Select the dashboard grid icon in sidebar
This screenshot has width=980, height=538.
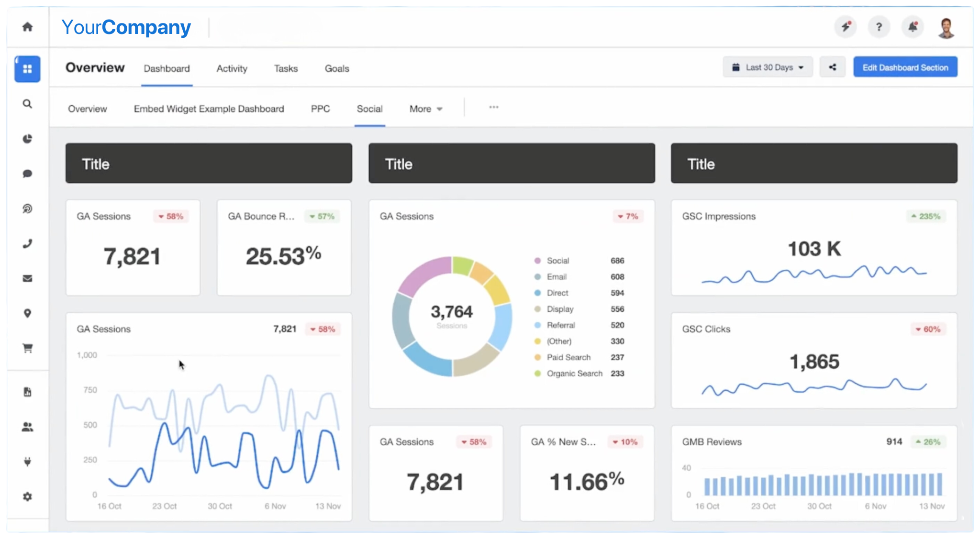[x=27, y=69]
